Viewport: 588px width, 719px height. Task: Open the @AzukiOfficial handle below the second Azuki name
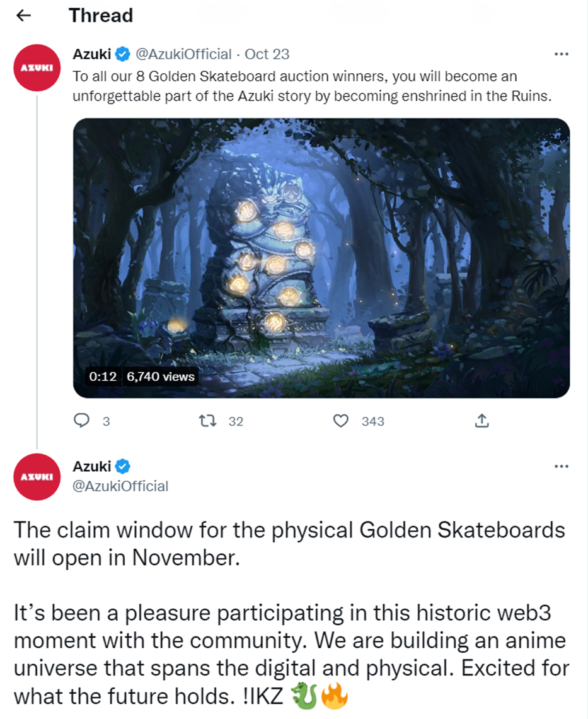tap(120, 486)
